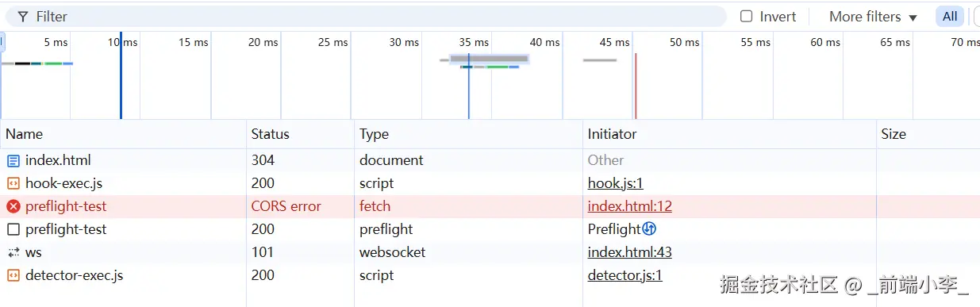Screen dimensions: 980x307
Task: Sort by the Initiator column header
Action: click(612, 134)
